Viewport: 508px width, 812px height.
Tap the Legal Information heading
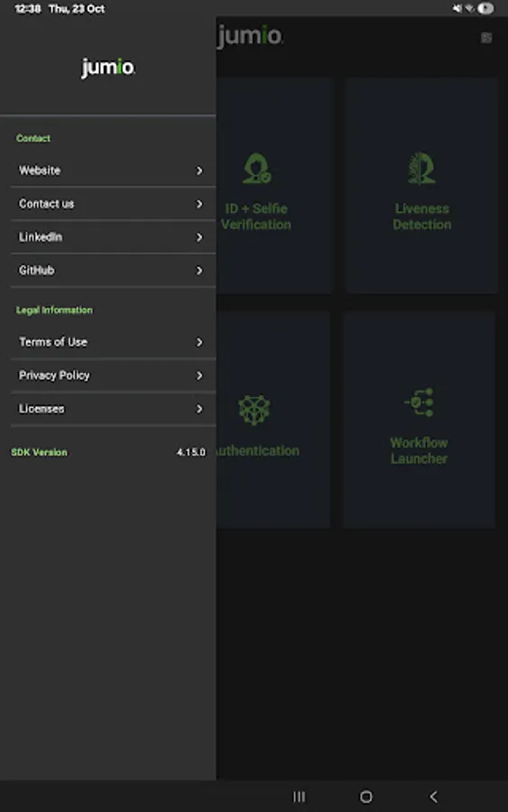[x=54, y=310]
